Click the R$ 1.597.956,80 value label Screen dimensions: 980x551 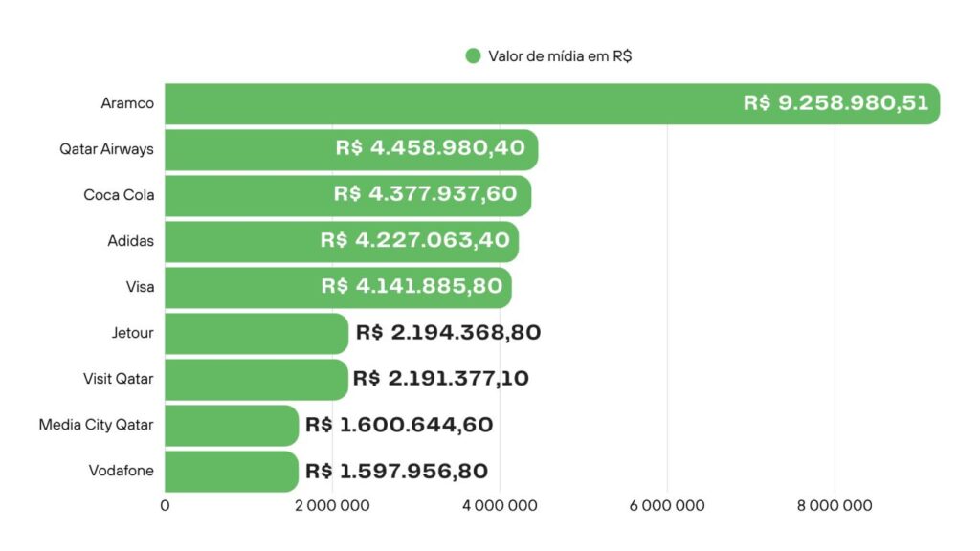[396, 471]
